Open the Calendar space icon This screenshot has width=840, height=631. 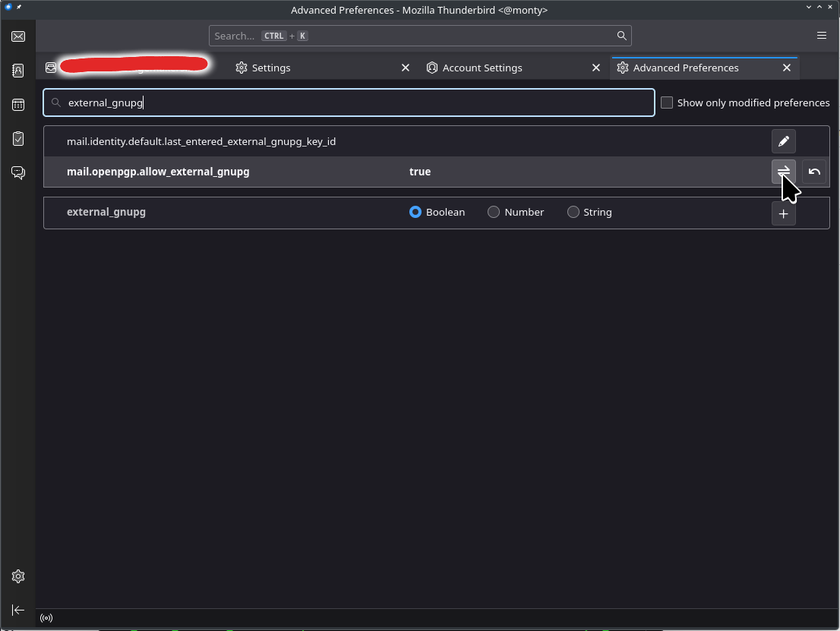pos(18,105)
